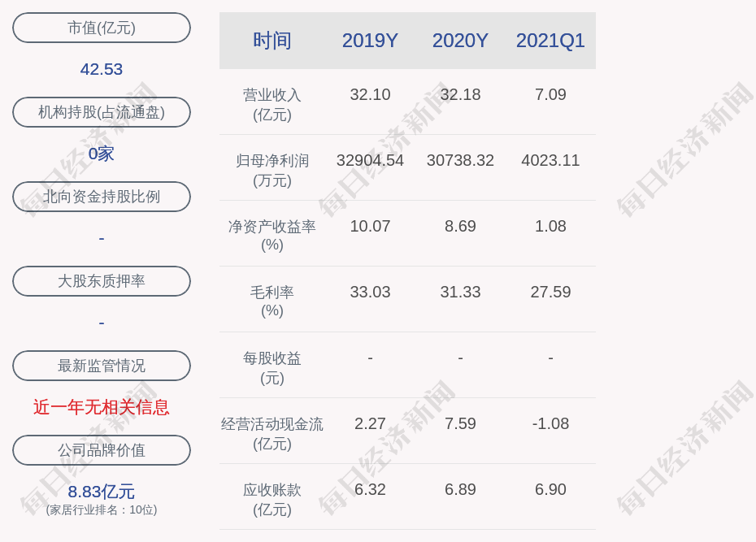Click the 2021Q1 column header
Screen dimensions: 756x542
[550, 41]
